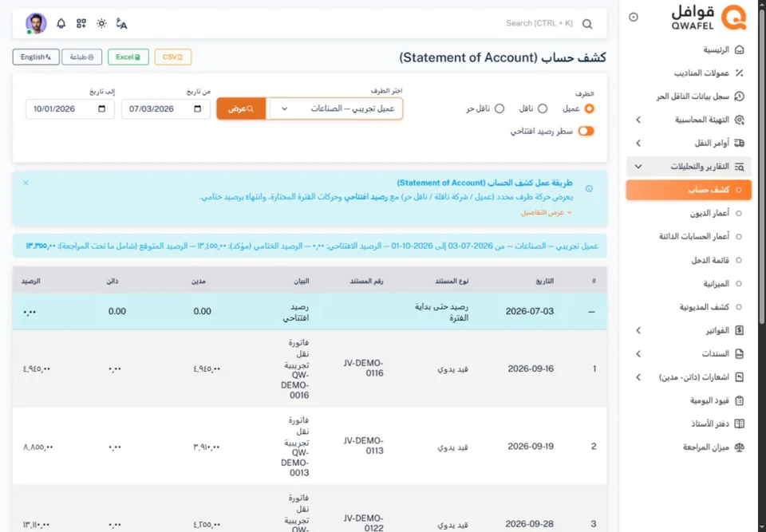Open the أعمار الحسابات الدائنة report

click(694, 236)
